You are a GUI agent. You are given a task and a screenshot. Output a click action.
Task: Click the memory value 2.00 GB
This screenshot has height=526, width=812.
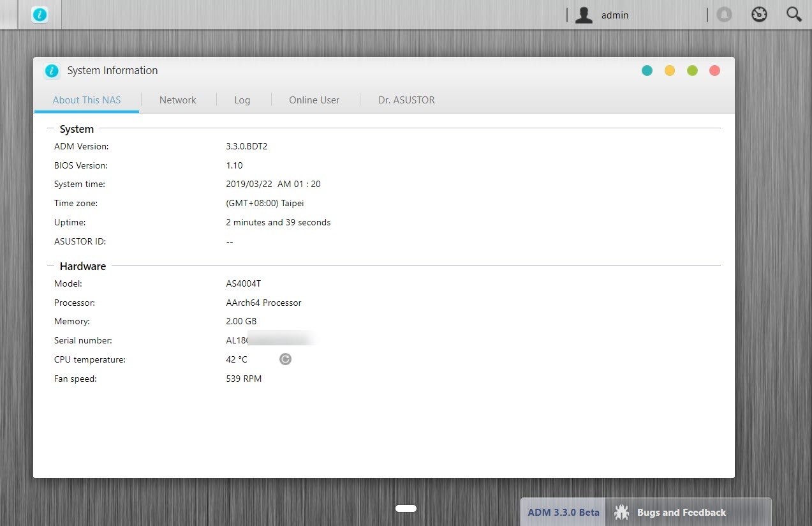[x=241, y=321]
